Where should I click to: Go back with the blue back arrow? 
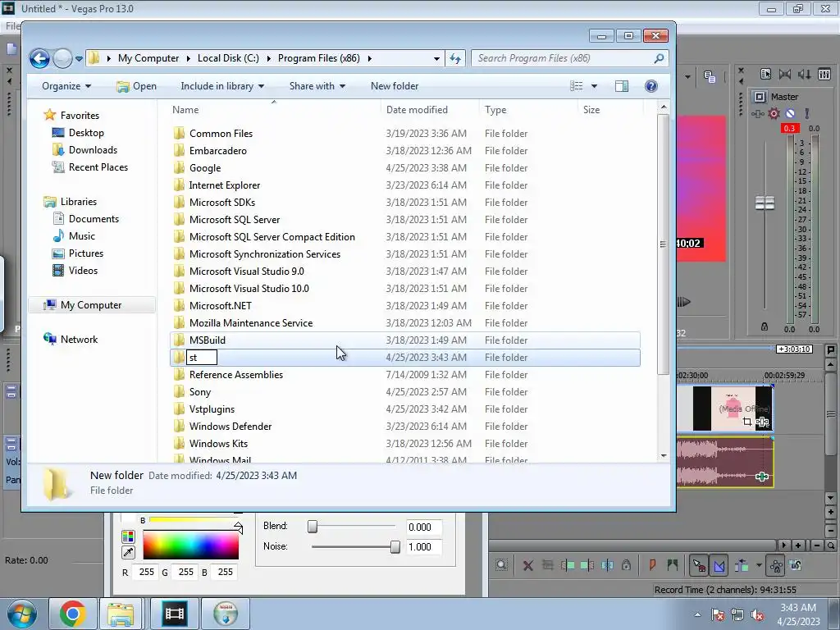[39, 58]
